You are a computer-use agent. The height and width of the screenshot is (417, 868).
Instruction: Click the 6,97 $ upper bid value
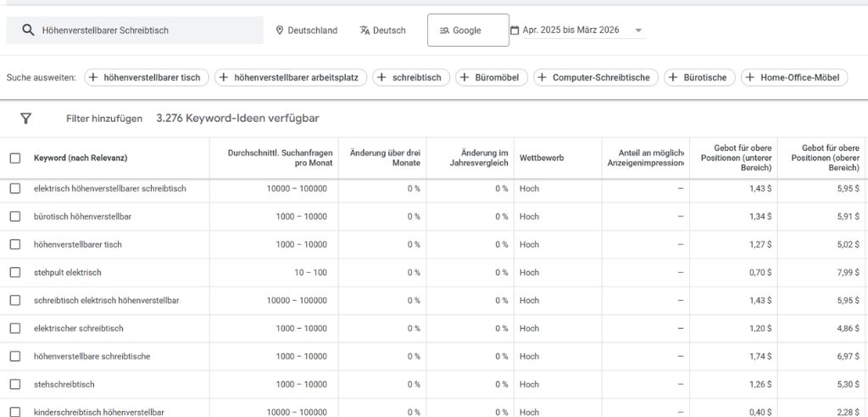point(848,356)
